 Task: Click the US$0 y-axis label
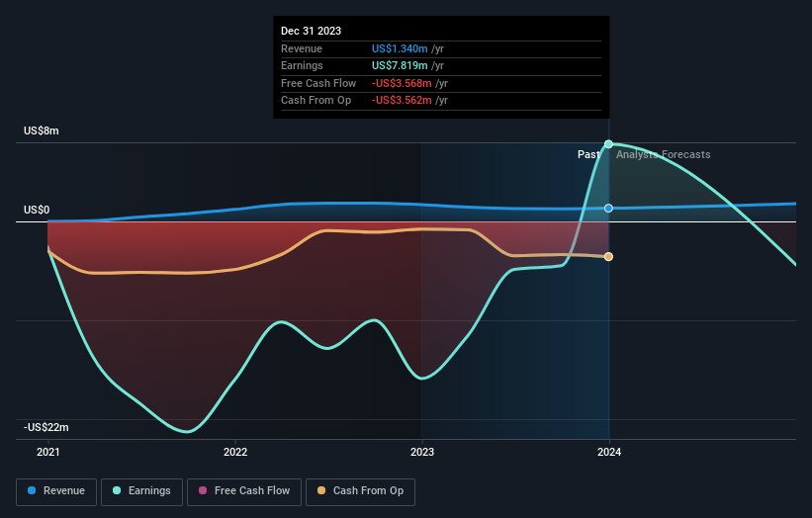37,211
